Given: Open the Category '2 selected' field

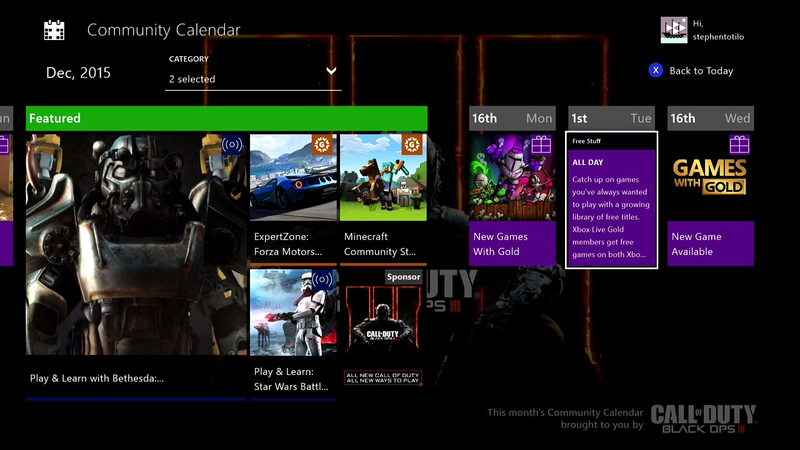Looking at the screenshot, I should [253, 79].
